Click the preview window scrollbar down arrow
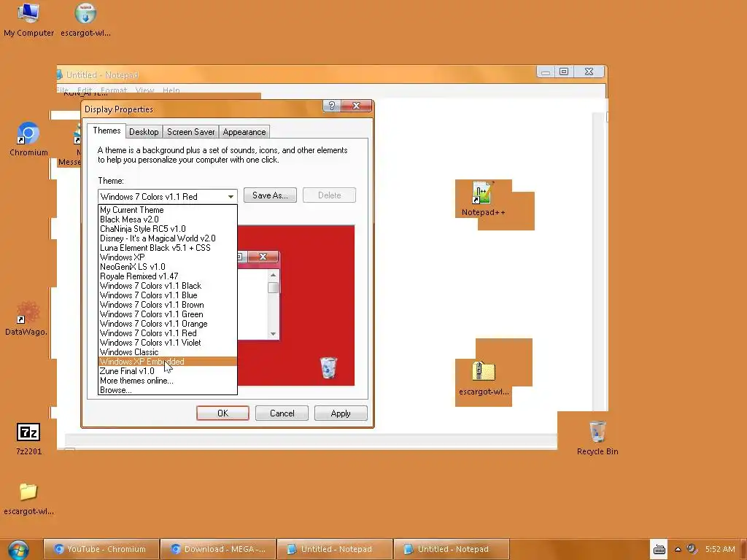 273,334
